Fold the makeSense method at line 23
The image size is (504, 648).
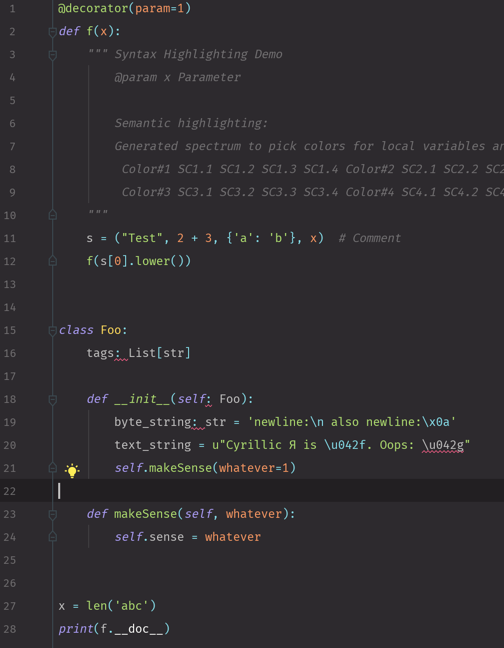(x=52, y=515)
